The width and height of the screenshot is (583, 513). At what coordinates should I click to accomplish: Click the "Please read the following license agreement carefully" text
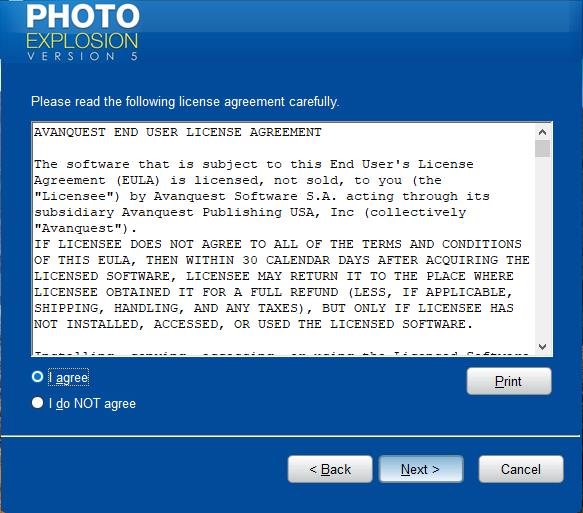tap(185, 101)
